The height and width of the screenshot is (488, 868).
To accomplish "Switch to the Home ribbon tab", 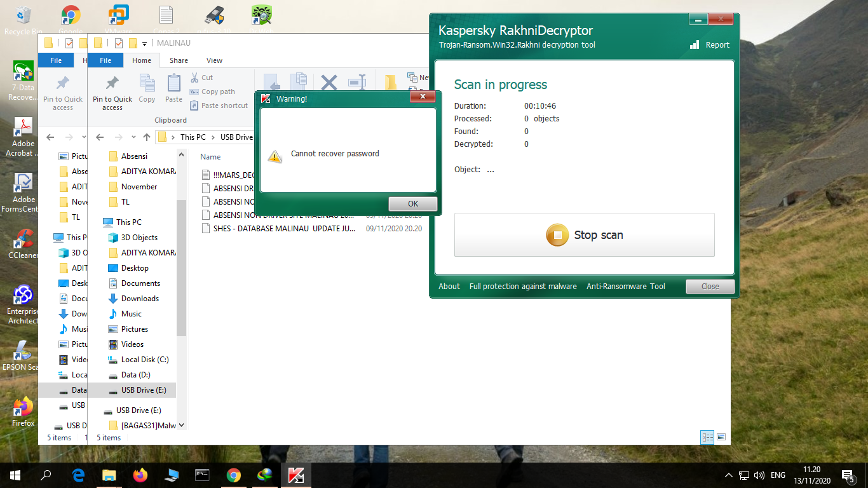I will click(x=142, y=60).
